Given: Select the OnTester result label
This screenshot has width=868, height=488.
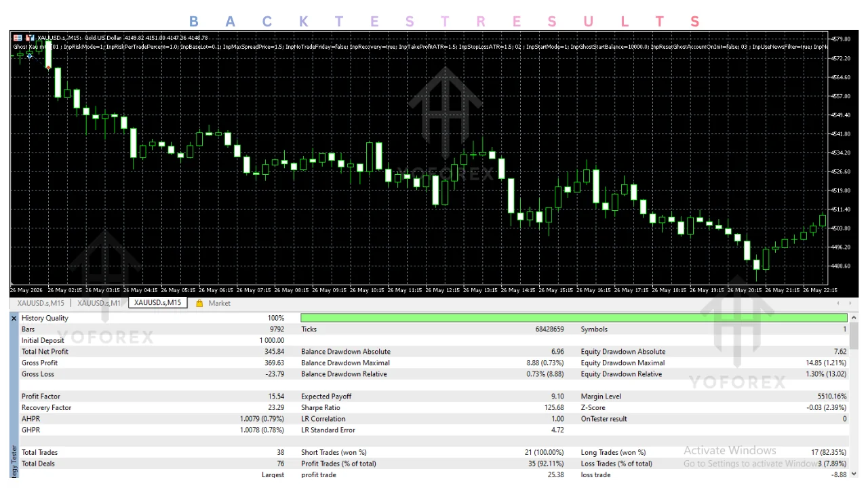Looking at the screenshot, I should pyautogui.click(x=604, y=419).
